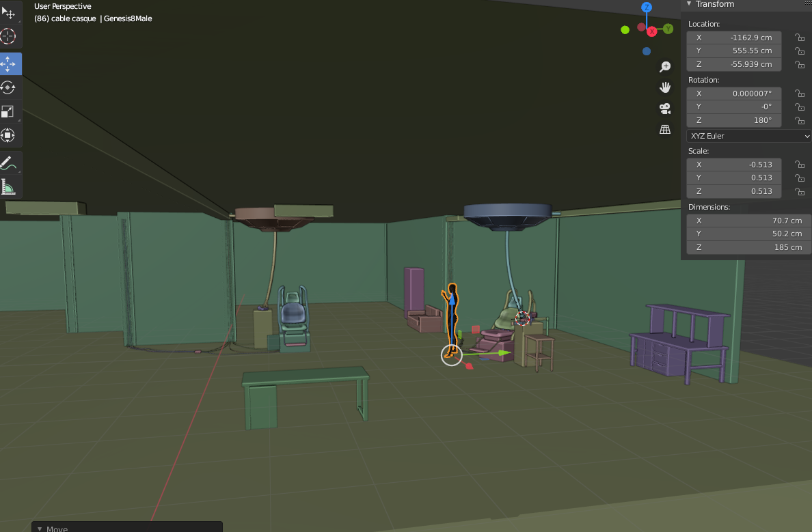The height and width of the screenshot is (532, 812).
Task: Click the Location Y value field
Action: [x=734, y=51]
